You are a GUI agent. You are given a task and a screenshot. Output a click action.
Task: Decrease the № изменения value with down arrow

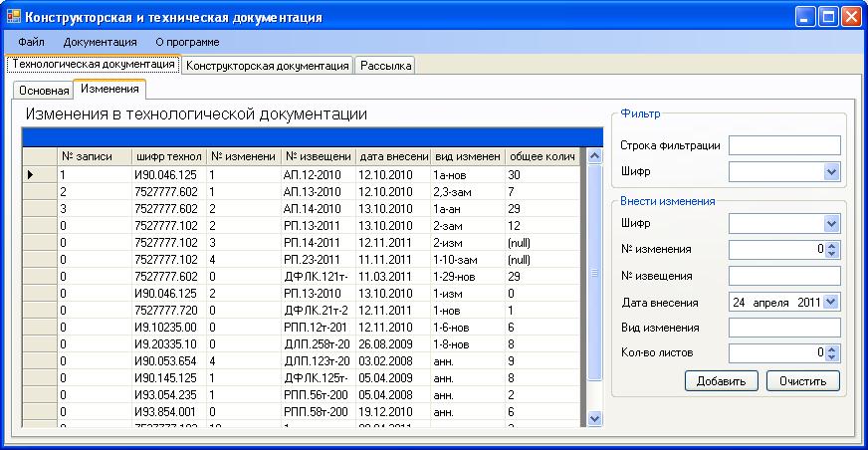831,254
